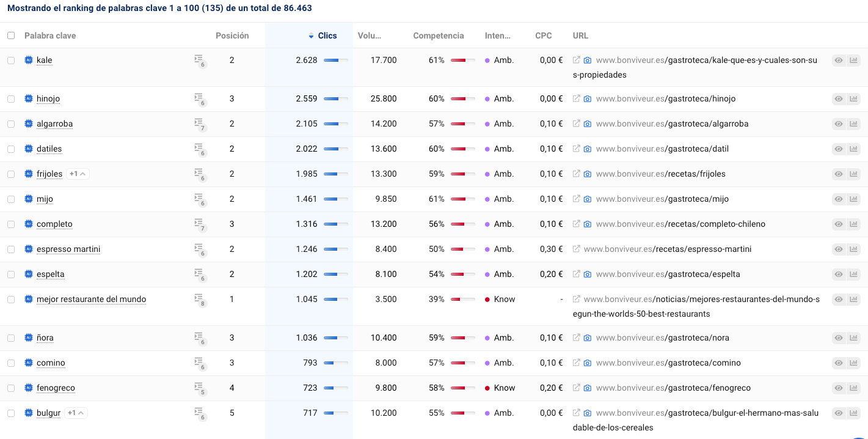868x439 pixels.
Task: Open the completo keyword link
Action: point(54,224)
